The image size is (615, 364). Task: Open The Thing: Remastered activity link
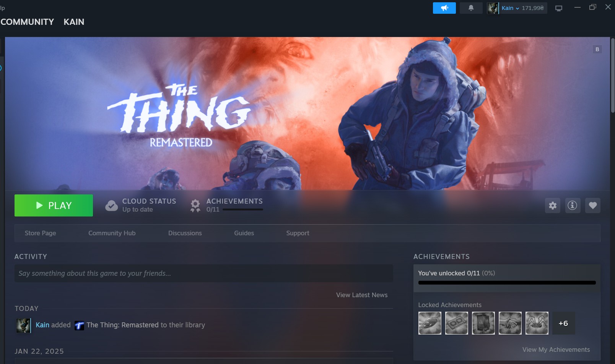point(122,325)
